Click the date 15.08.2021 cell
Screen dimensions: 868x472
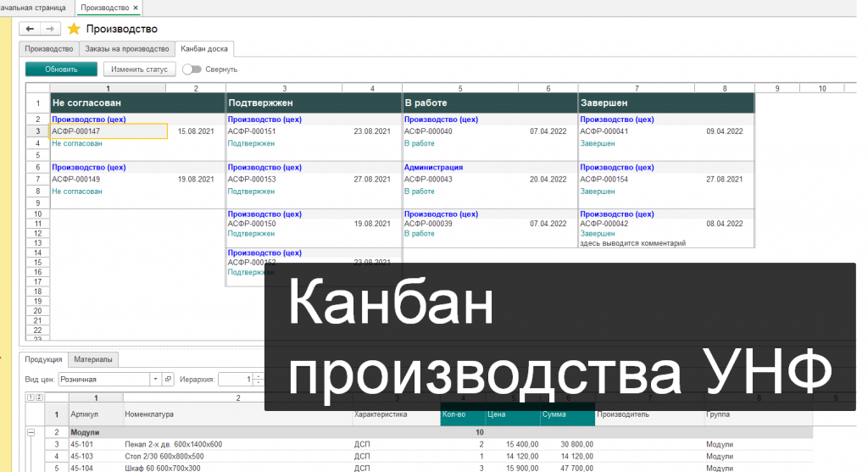click(x=196, y=131)
